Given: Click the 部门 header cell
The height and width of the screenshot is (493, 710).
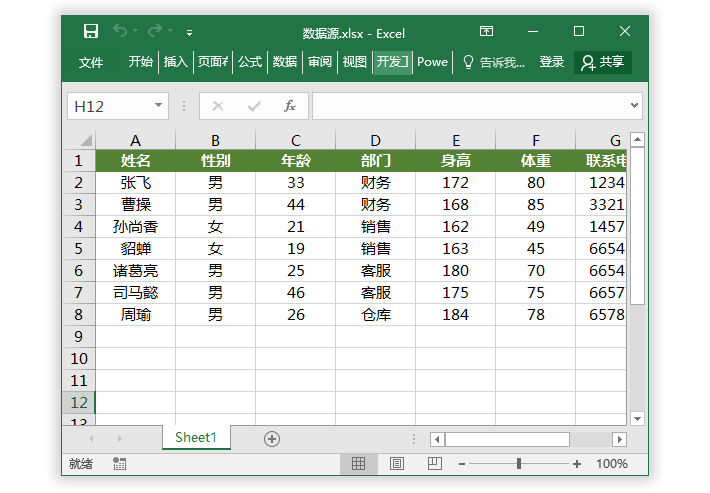Looking at the screenshot, I should (375, 161).
